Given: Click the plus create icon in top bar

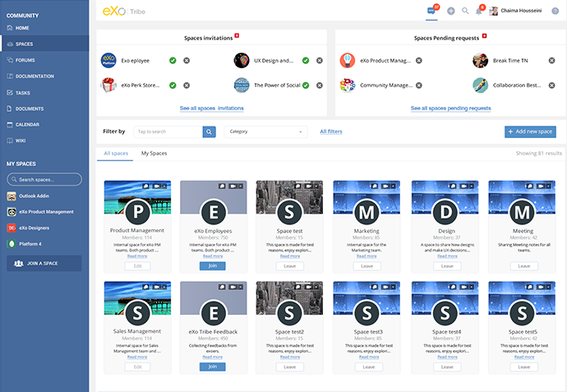Looking at the screenshot, I should point(450,12).
